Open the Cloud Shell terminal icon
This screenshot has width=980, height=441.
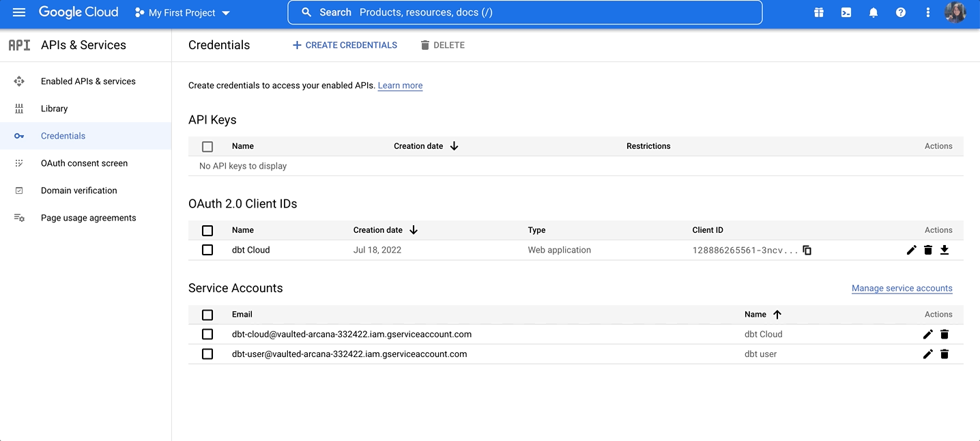tap(846, 12)
